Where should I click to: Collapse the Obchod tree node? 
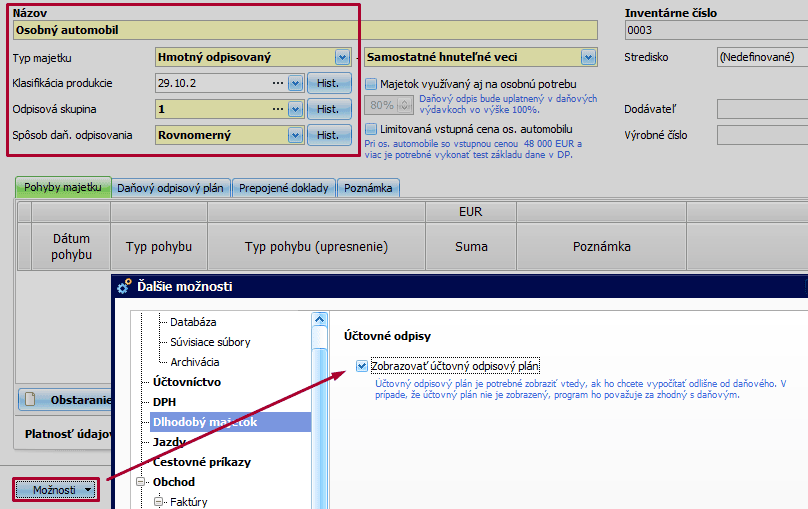point(140,482)
